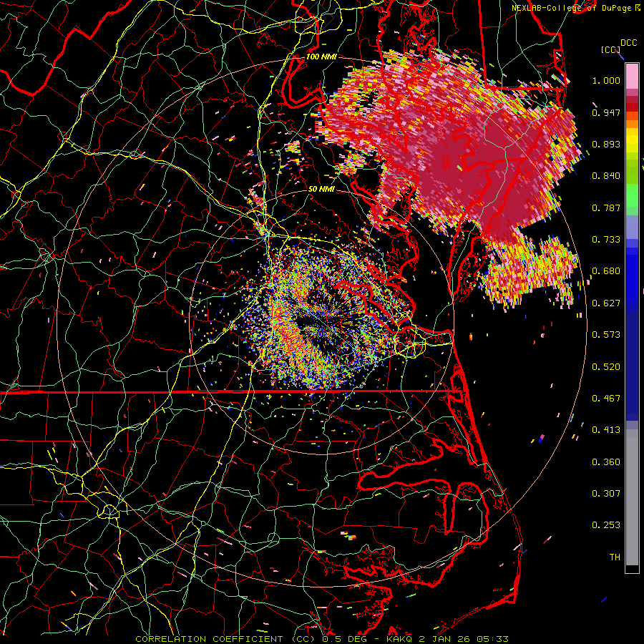
Task: Click the 0.360 scale value
Action: tap(606, 462)
